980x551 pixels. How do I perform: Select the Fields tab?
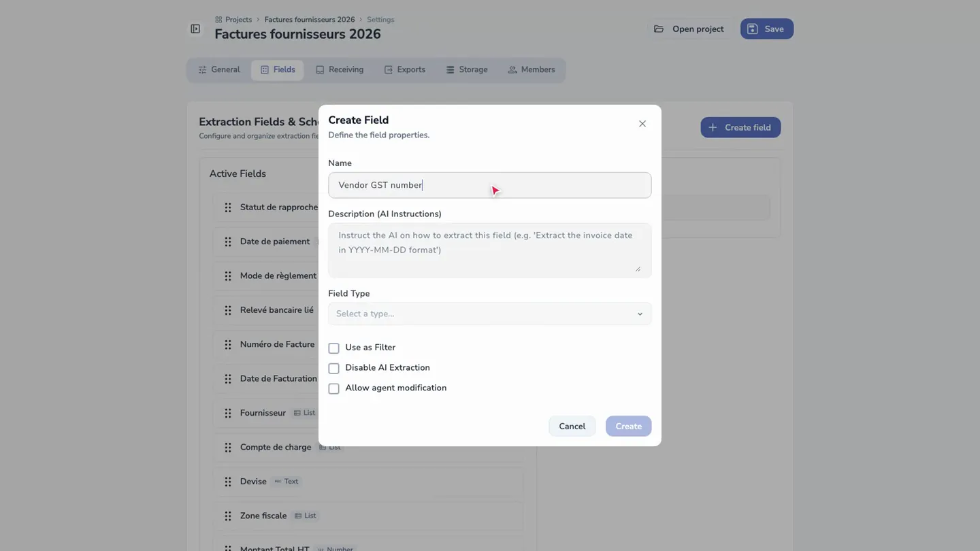278,70
